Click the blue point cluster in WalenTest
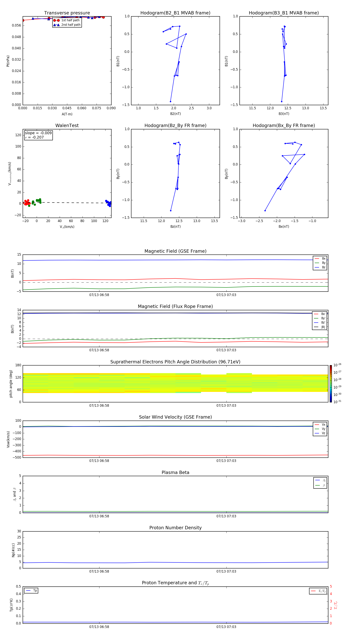The image size is (351, 644). click(x=108, y=203)
